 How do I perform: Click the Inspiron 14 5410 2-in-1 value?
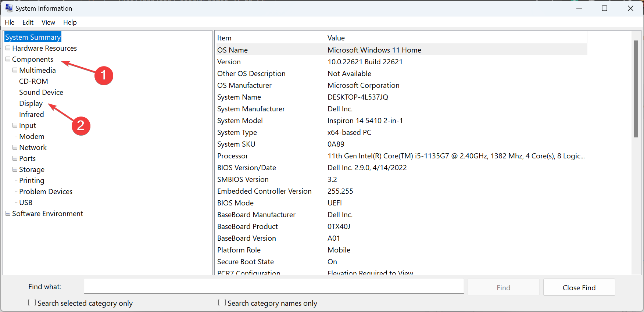point(365,121)
